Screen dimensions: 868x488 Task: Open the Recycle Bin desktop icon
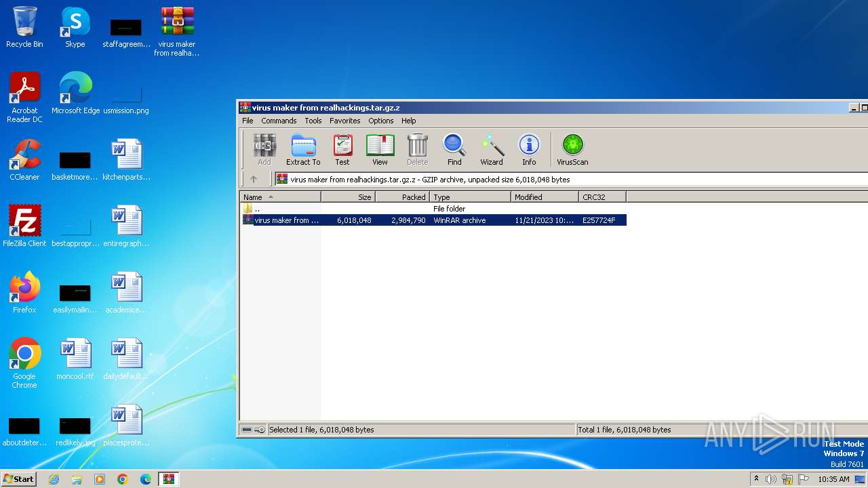[24, 27]
